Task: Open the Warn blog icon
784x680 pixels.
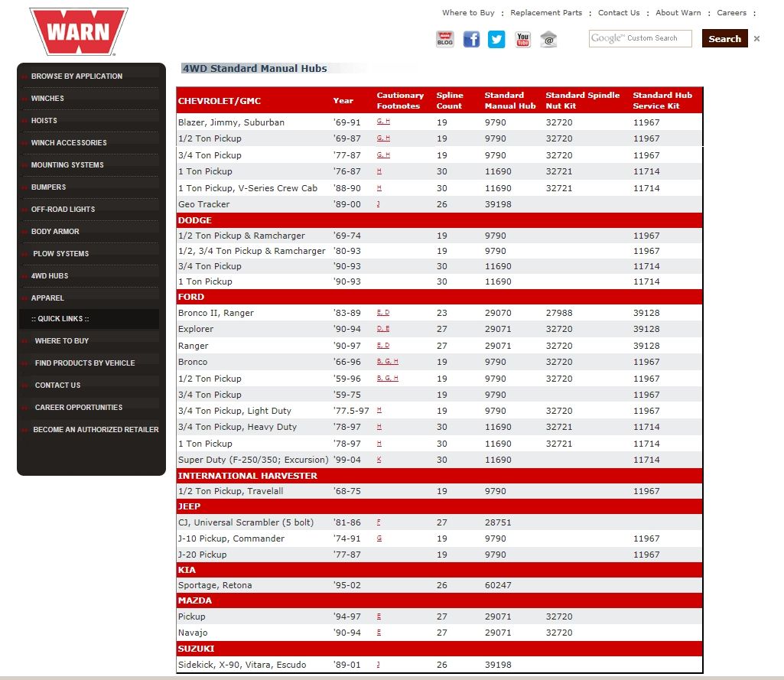Action: coord(444,39)
